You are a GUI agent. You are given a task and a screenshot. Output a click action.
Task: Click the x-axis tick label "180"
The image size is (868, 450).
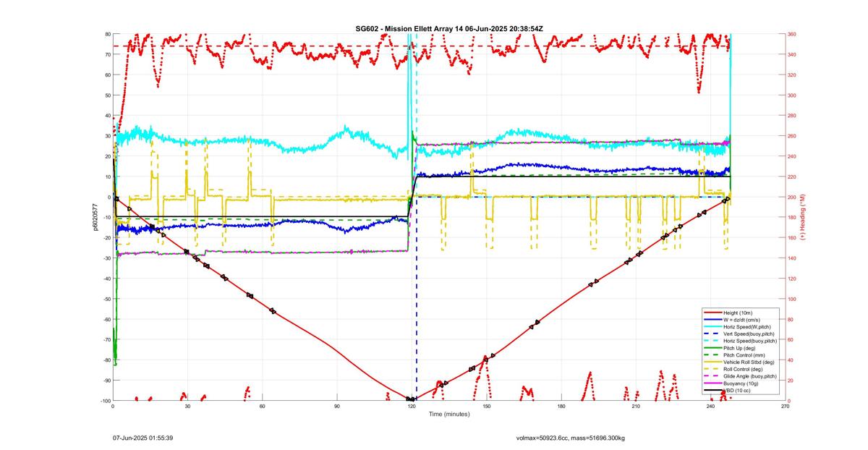click(561, 407)
